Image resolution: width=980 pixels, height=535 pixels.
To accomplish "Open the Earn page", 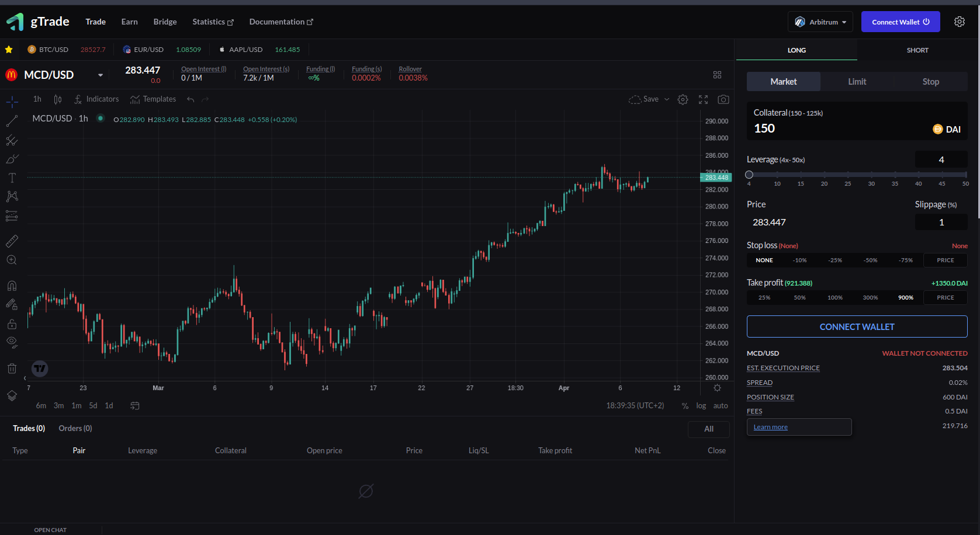I will 130,22.
